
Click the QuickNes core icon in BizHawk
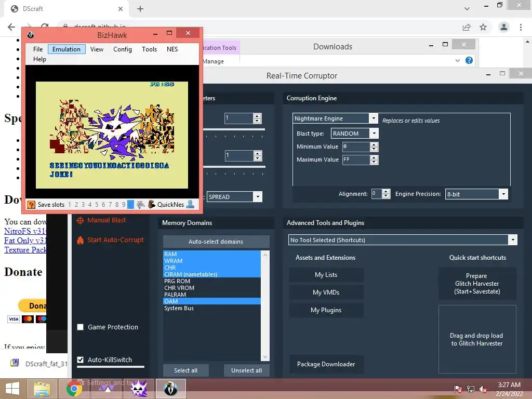[x=152, y=204]
